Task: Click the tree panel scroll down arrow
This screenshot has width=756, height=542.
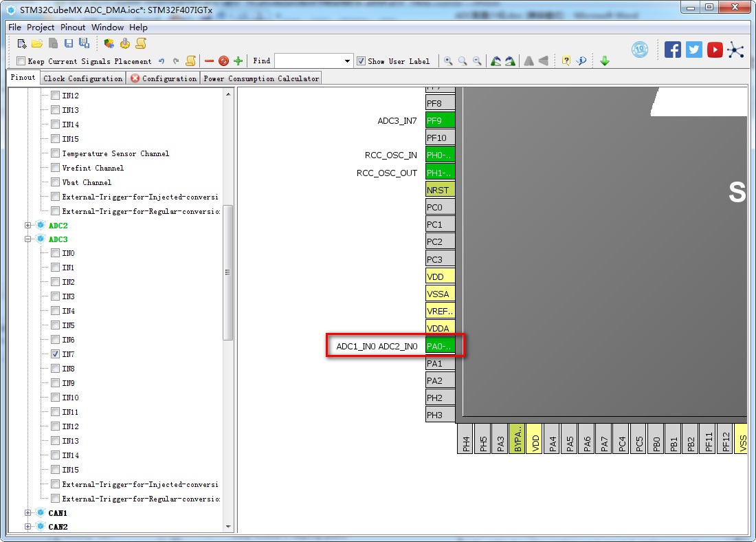Action: click(228, 527)
